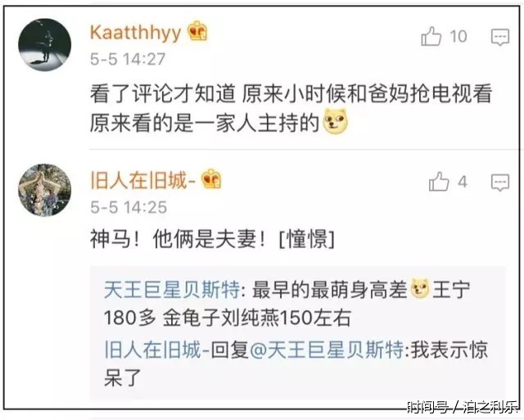Tap the 5-5 14:25 timestamp
Screen dimensions: 524x420
(129, 207)
